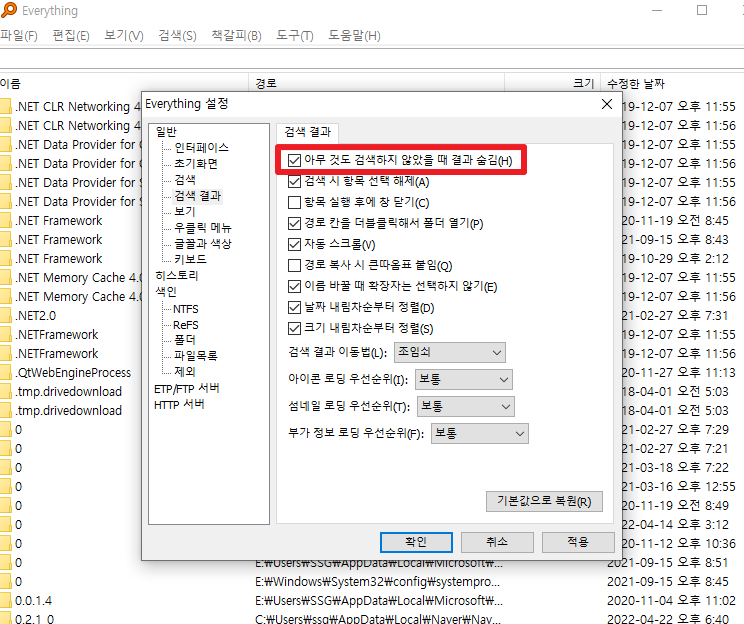The width and height of the screenshot is (744, 624).
Task: Select 폴더 in settings tree
Action: (185, 340)
